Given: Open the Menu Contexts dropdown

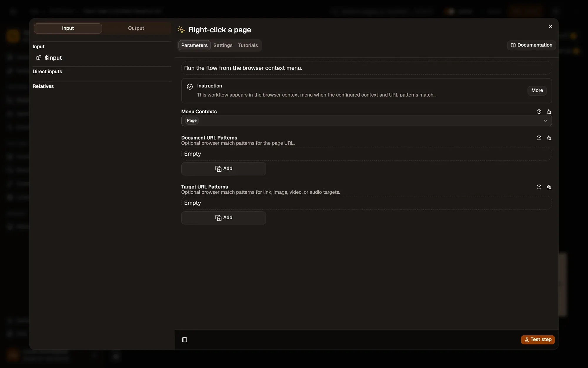Looking at the screenshot, I should (366, 121).
